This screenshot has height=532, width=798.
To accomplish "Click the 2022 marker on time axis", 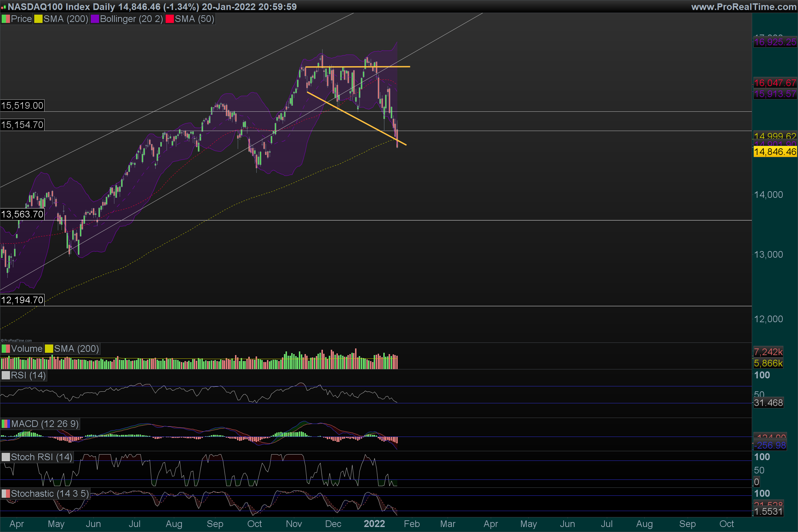I will [x=374, y=524].
